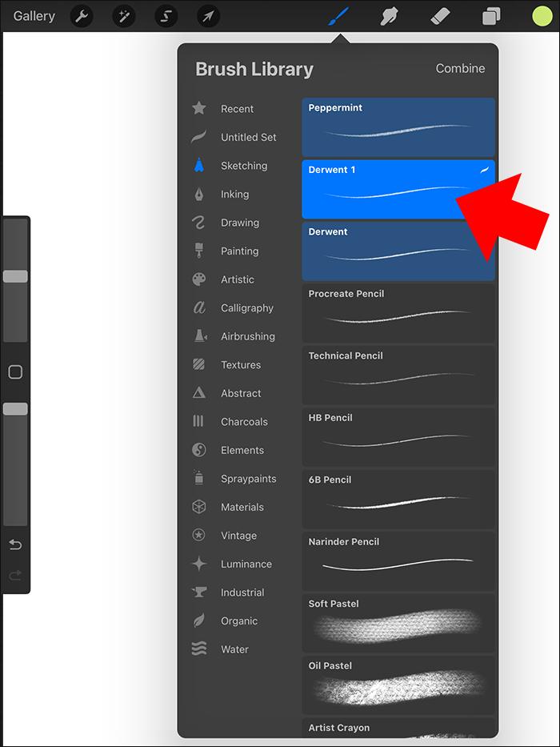Open the Recent brush set
This screenshot has height=747, width=560.
pos(237,109)
